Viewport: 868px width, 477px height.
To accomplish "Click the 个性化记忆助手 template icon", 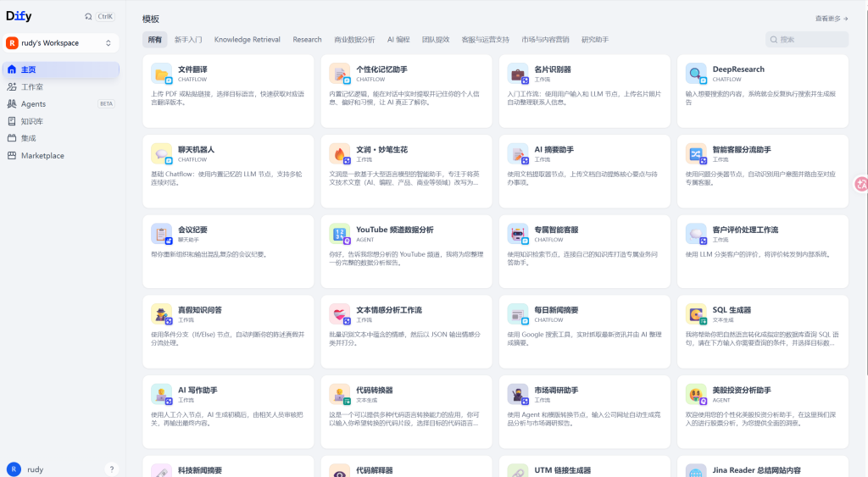I will pyautogui.click(x=340, y=74).
